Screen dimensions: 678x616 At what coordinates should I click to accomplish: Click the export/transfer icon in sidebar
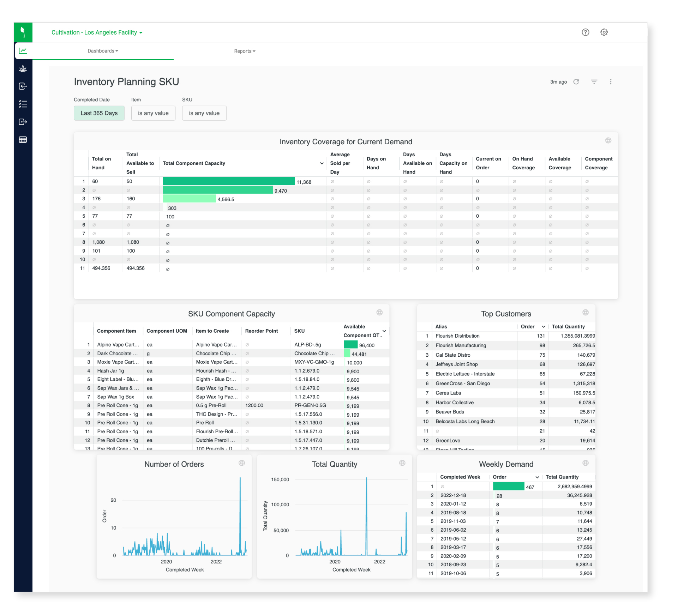click(x=23, y=123)
